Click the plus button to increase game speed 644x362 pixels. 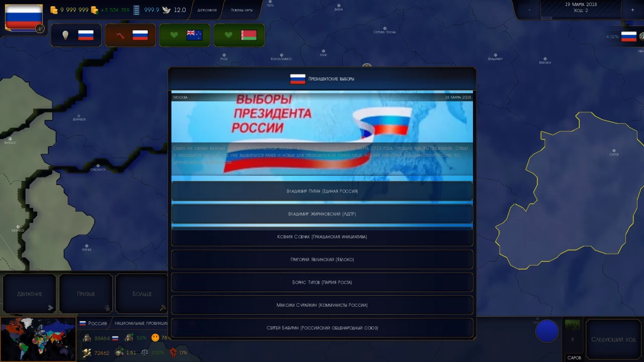[632, 10]
